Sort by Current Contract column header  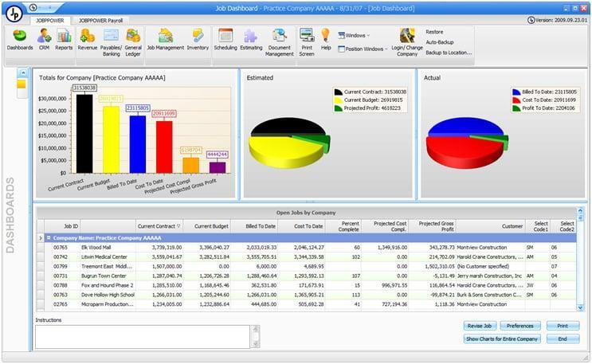(159, 226)
